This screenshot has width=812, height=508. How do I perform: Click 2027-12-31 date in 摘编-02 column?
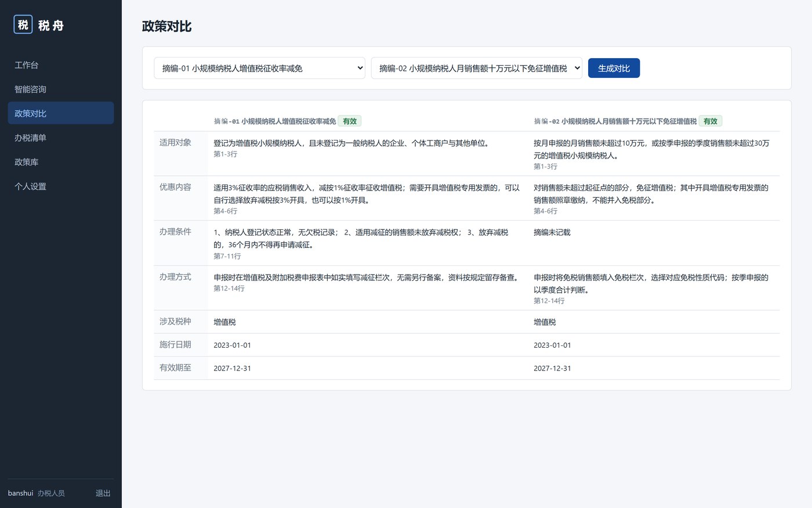point(553,369)
